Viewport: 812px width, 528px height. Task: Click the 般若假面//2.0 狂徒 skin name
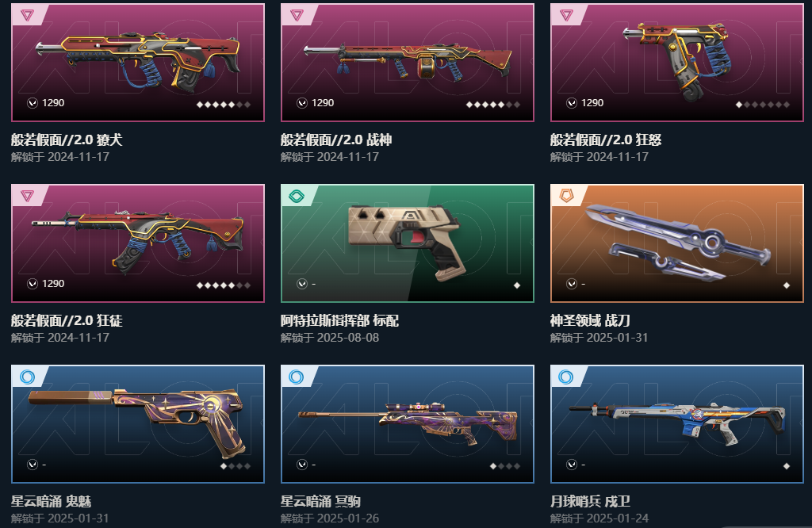67,320
